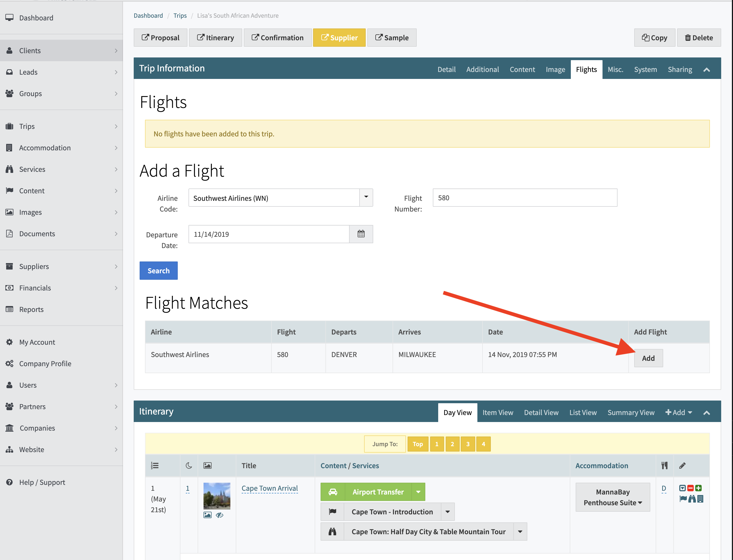Select the List View tab
Viewport: 733px width, 560px height.
pos(583,412)
